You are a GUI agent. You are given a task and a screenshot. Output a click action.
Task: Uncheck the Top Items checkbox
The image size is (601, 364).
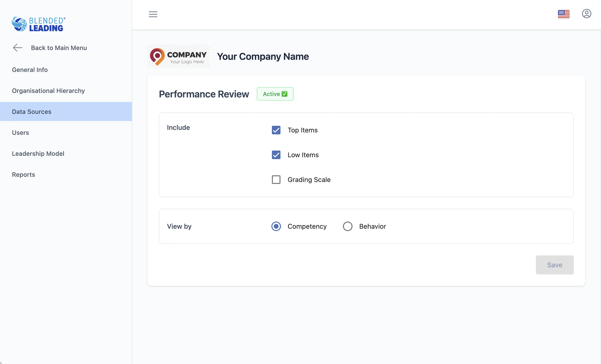[276, 130]
